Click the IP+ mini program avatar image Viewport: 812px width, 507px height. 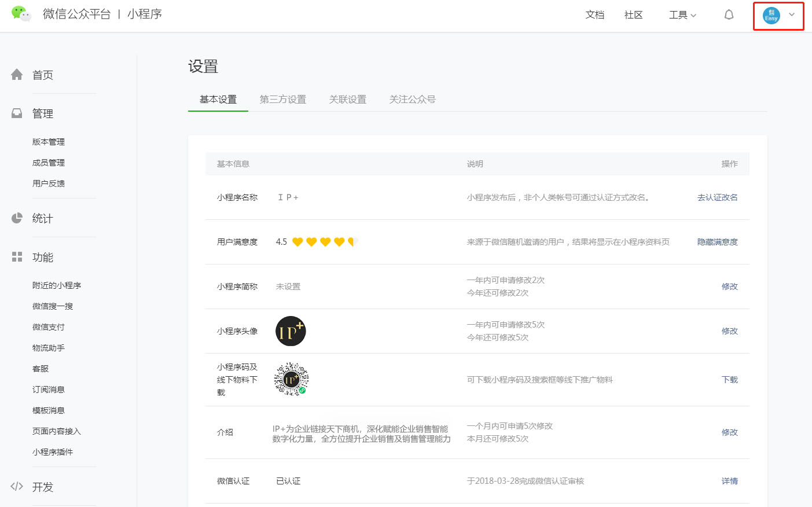pos(291,331)
